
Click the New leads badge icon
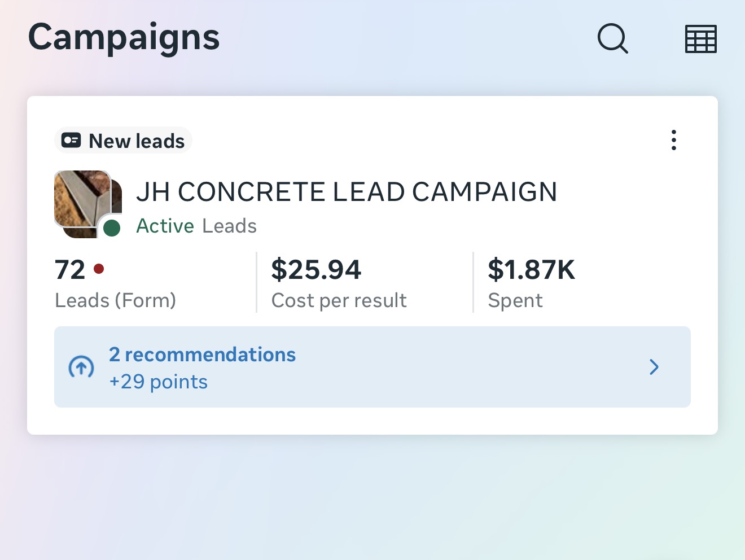71,141
